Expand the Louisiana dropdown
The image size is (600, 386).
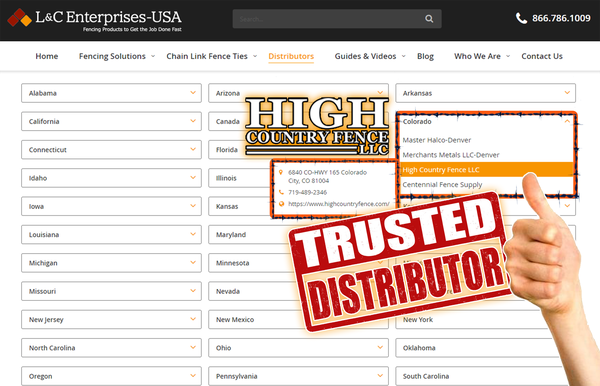pyautogui.click(x=111, y=235)
